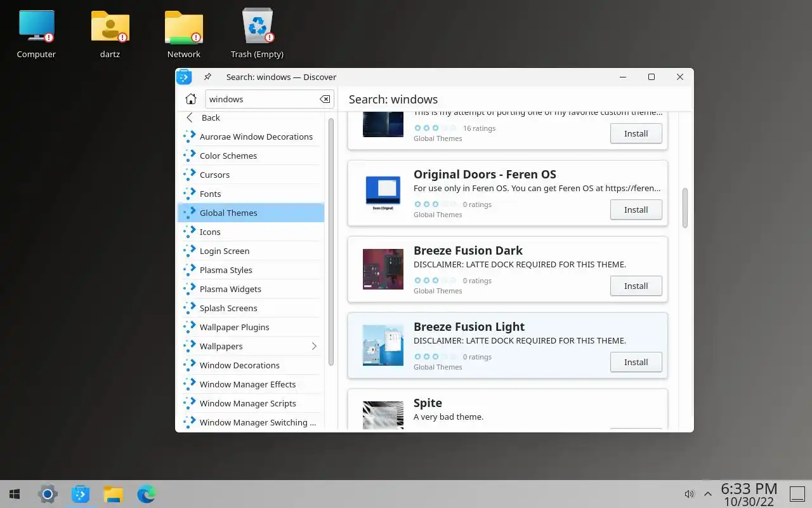Expand the Wallpapers category chevron
Viewport: 812px width, 508px height.
click(314, 346)
